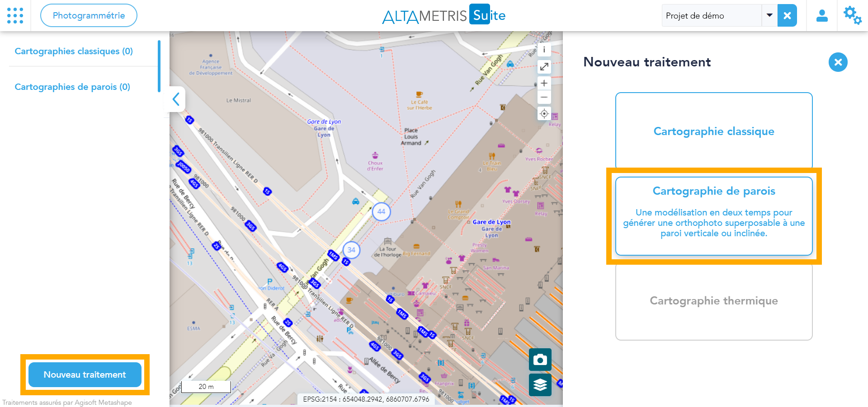This screenshot has width=868, height=407.
Task: Click the Nouveau traitement button
Action: click(85, 374)
